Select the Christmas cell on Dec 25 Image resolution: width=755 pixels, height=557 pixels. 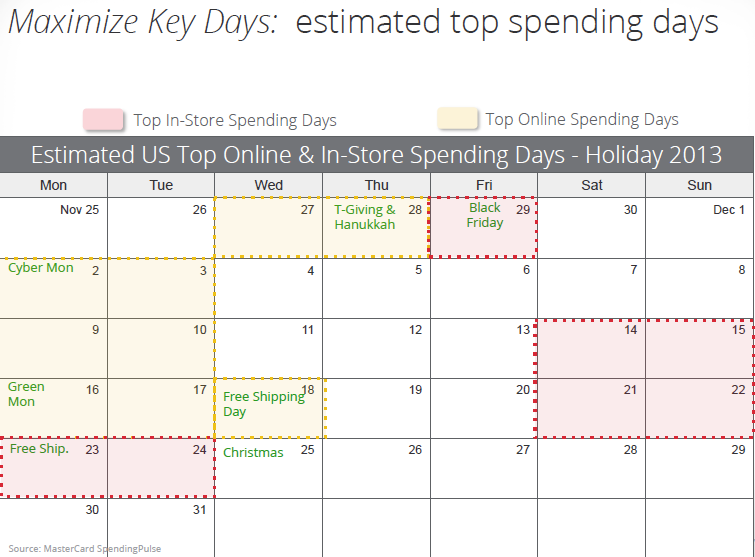click(269, 468)
